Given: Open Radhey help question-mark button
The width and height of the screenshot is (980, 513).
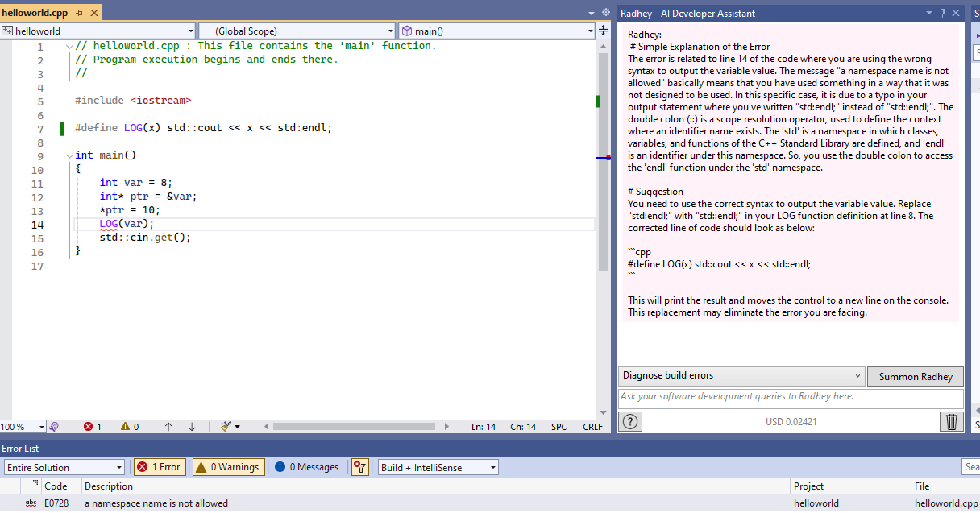Looking at the screenshot, I should pos(630,421).
